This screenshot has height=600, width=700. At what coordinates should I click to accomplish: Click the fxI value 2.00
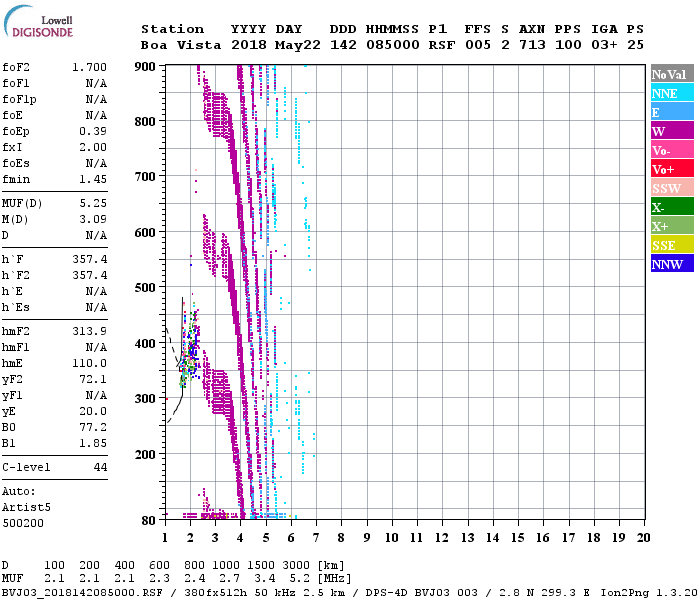pos(93,147)
